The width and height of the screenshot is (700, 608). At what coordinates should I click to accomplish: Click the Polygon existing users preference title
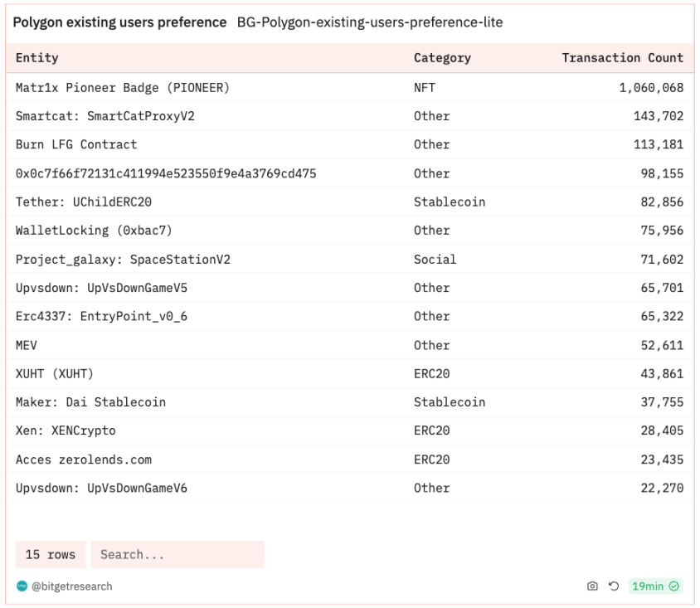pyautogui.click(x=119, y=22)
